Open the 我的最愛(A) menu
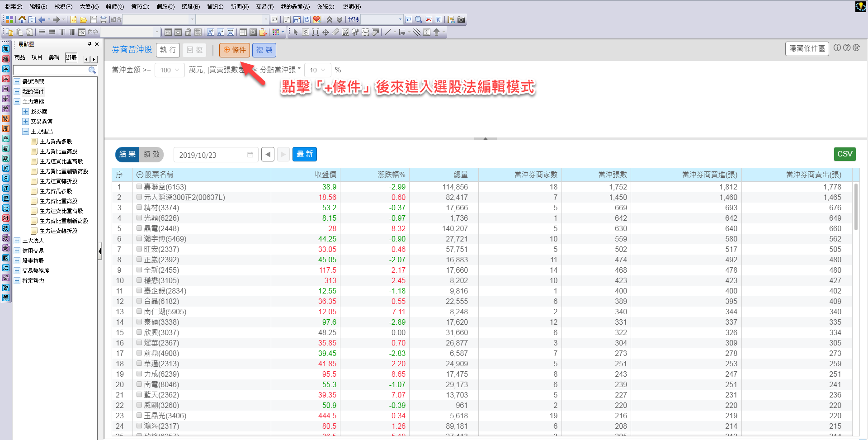The height and width of the screenshot is (440, 868). click(295, 7)
